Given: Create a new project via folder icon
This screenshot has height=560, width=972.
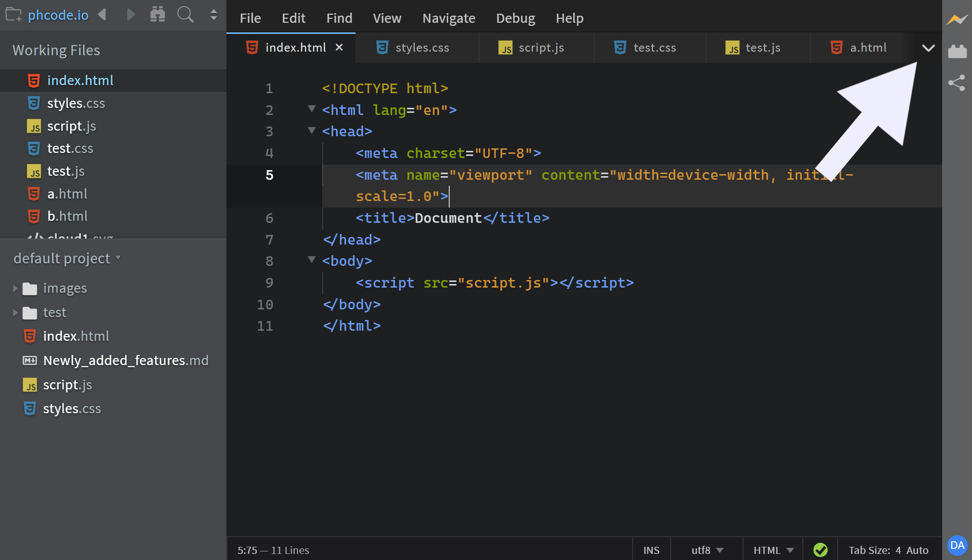Looking at the screenshot, I should [13, 15].
